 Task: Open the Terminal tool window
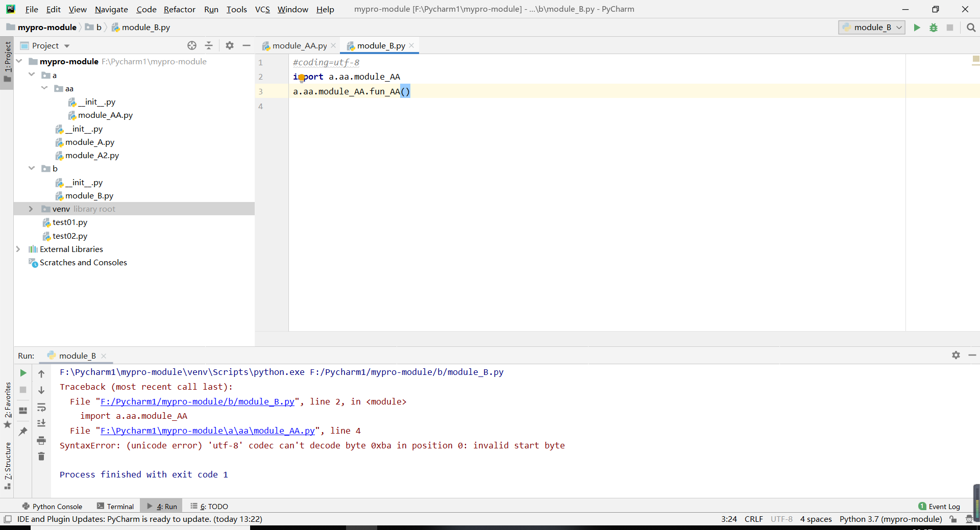115,507
